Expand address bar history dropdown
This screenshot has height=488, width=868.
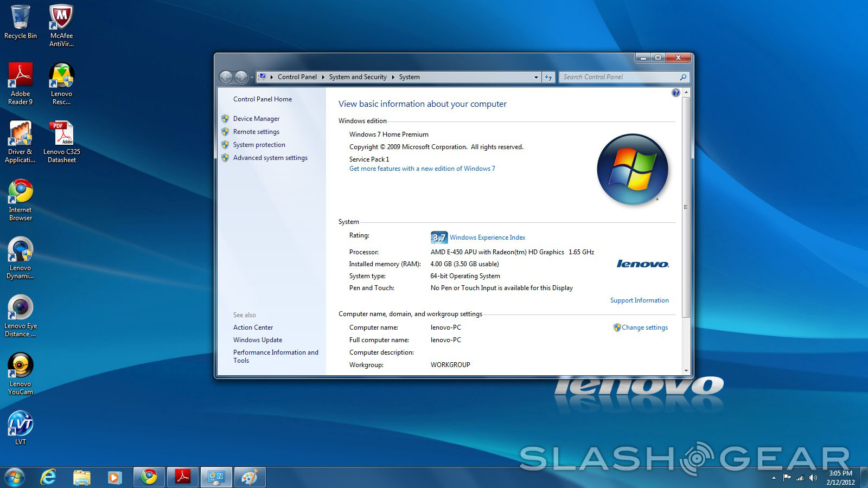pos(536,77)
